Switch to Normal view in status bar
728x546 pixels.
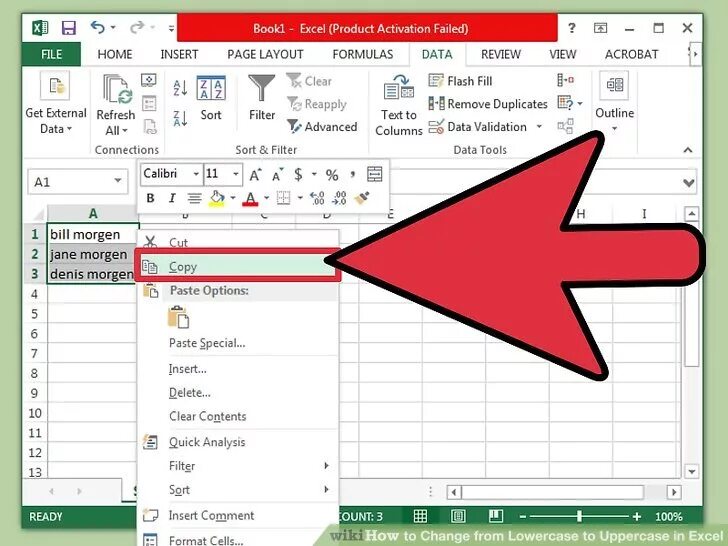[x=420, y=516]
